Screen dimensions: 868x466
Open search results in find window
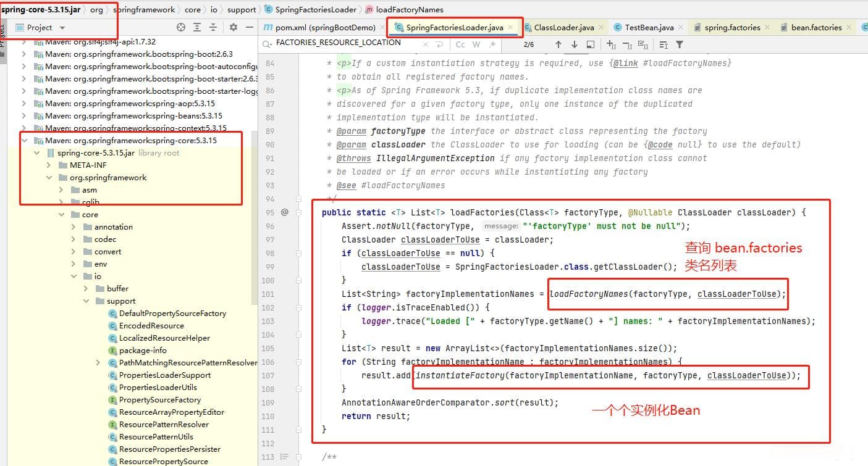pyautogui.click(x=591, y=44)
